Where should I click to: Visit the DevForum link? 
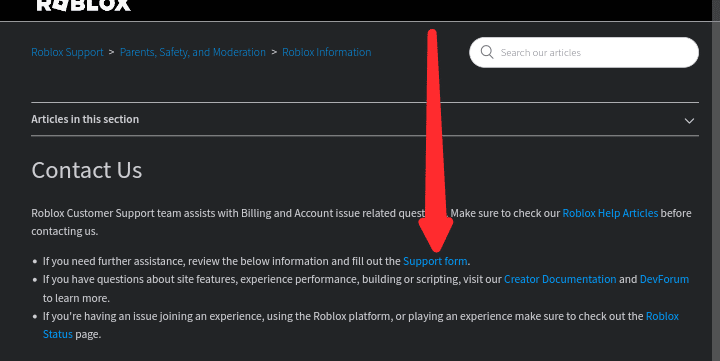[664, 279]
